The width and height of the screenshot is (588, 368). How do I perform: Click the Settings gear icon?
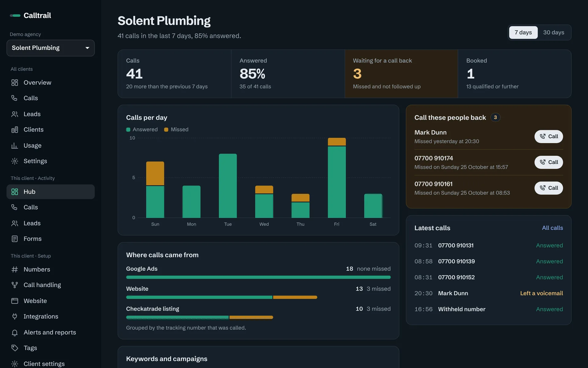pyautogui.click(x=15, y=161)
